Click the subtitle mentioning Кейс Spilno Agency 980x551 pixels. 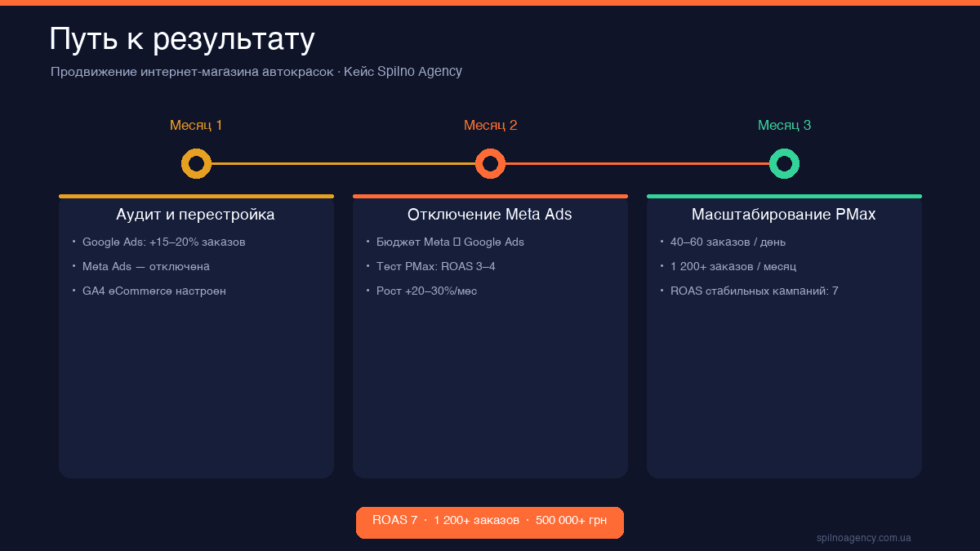[x=256, y=72]
